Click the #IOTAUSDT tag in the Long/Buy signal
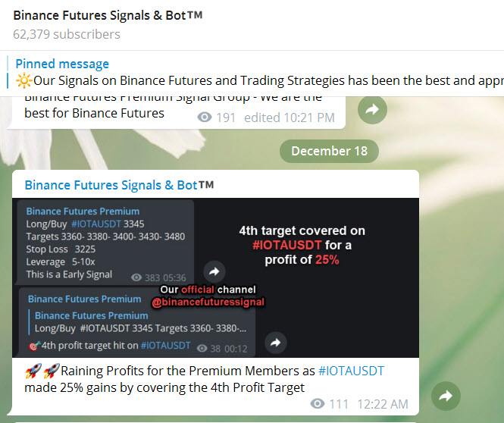Image resolution: width=504 pixels, height=423 pixels. tap(95, 224)
